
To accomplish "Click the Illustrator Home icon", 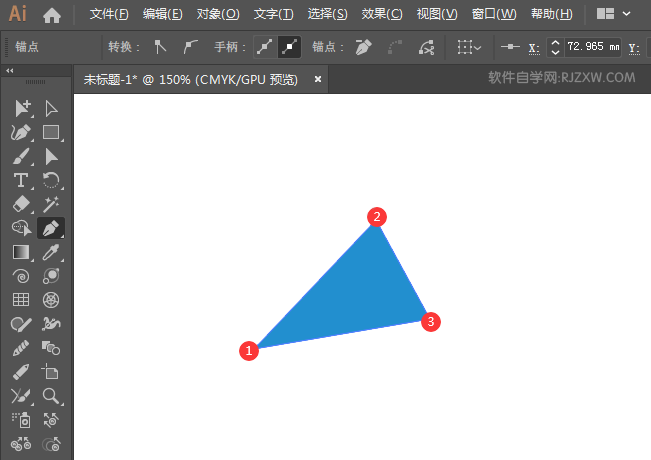I will [x=51, y=15].
